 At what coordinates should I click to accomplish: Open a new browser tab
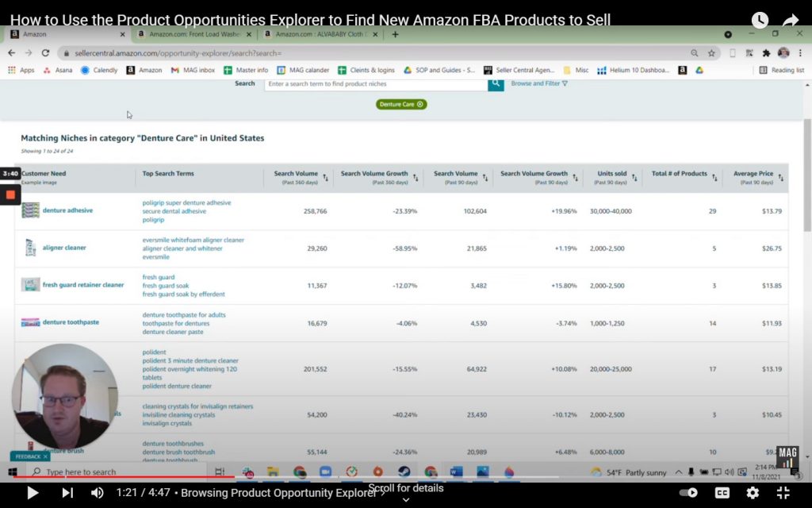pos(395,34)
